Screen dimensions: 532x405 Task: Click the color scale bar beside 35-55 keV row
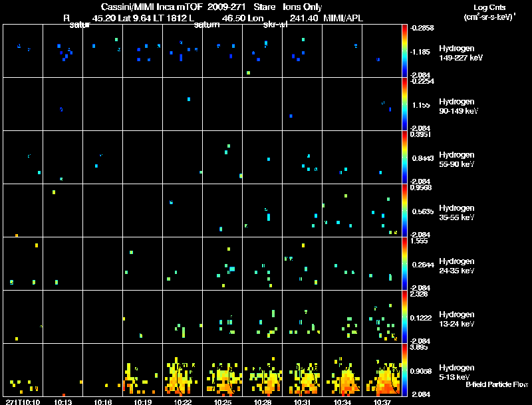click(x=404, y=211)
